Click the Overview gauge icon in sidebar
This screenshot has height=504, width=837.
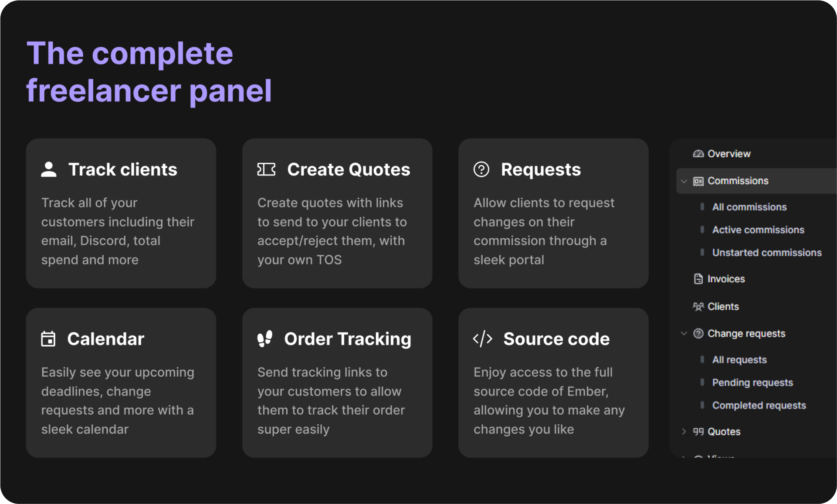(x=698, y=154)
